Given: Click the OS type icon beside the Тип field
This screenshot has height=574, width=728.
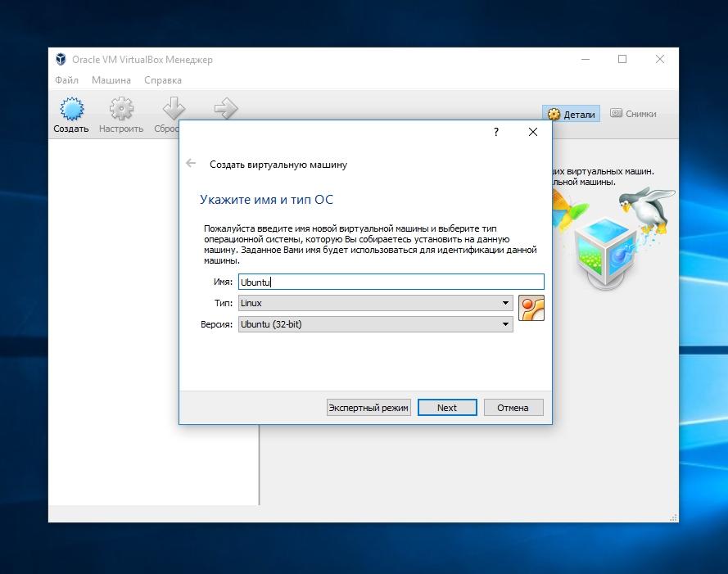Looking at the screenshot, I should point(531,307).
